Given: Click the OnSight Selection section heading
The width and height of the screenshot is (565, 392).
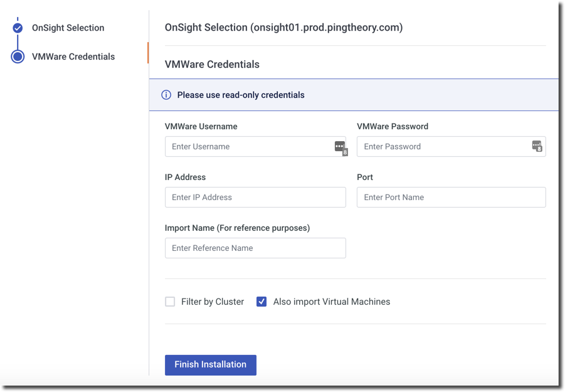Looking at the screenshot, I should [x=283, y=28].
